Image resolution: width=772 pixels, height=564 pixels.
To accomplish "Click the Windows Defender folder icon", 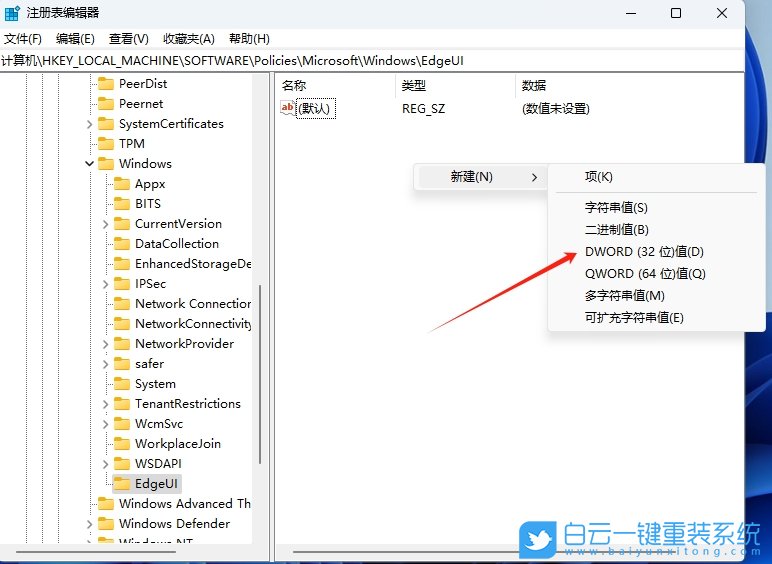I will (x=106, y=524).
